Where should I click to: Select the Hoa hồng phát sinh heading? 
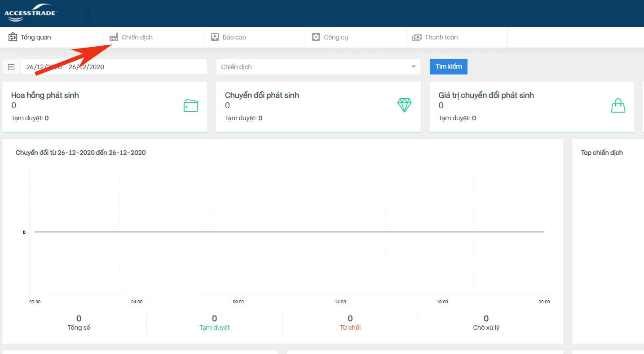click(x=45, y=95)
